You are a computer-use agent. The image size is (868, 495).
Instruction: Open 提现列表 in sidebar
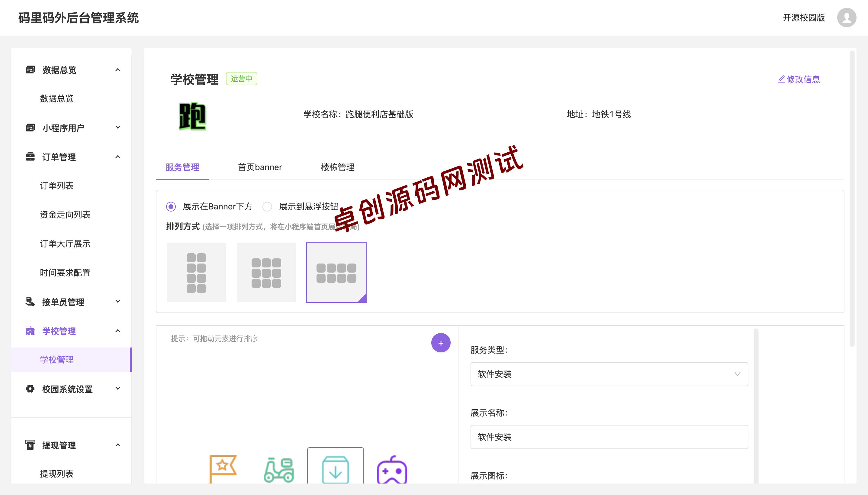pos(57,474)
